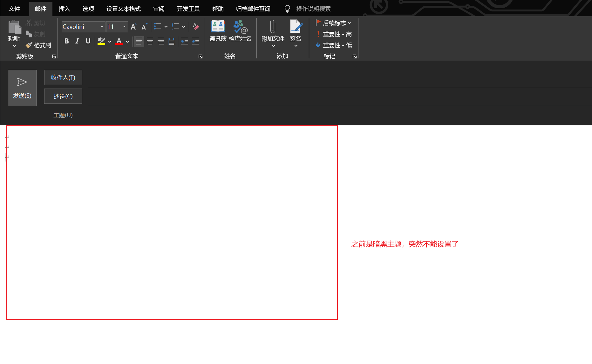Switch to the 设置文本格式 tab
This screenshot has height=364, width=592.
(x=124, y=9)
